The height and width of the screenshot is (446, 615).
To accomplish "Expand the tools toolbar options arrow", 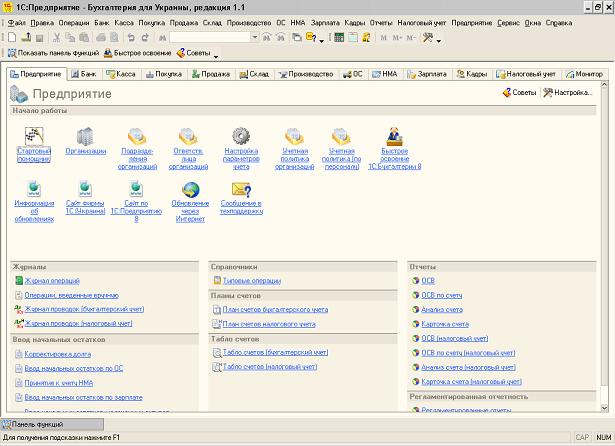I will [x=438, y=40].
